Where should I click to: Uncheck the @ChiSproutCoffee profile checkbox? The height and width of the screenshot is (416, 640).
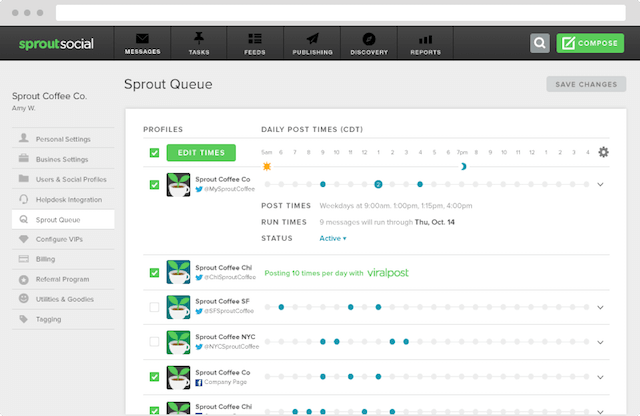(154, 272)
